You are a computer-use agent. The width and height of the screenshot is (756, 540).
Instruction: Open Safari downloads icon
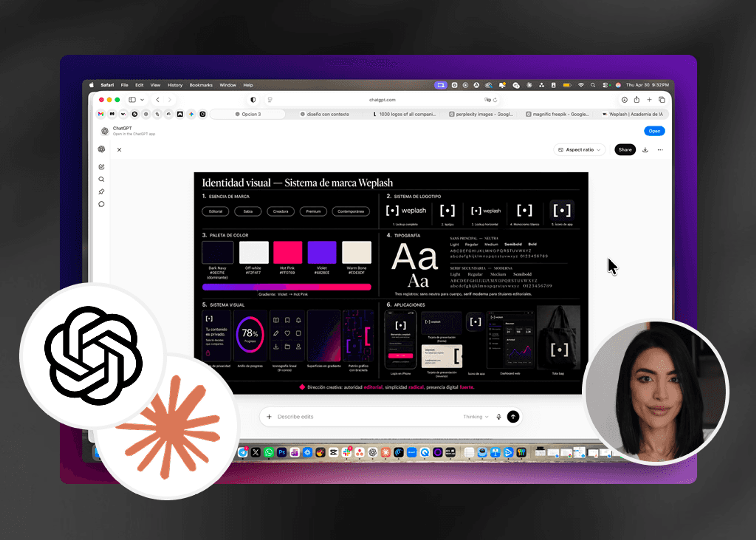coord(624,100)
